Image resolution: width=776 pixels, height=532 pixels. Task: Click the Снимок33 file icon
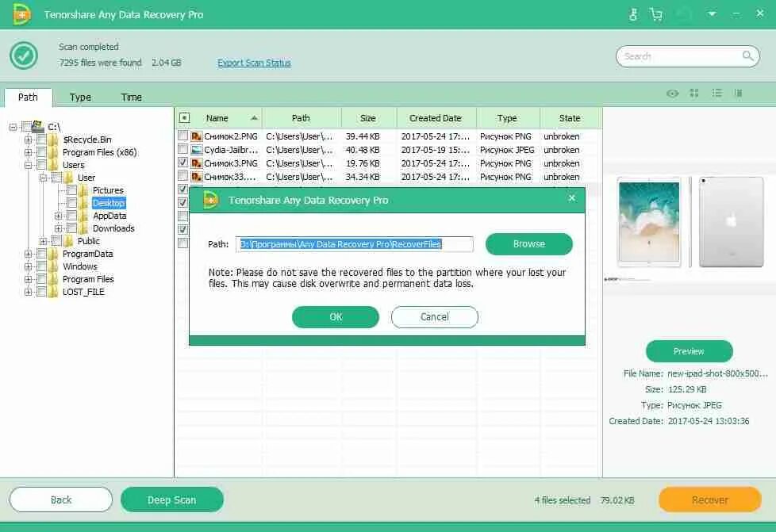pyautogui.click(x=197, y=177)
